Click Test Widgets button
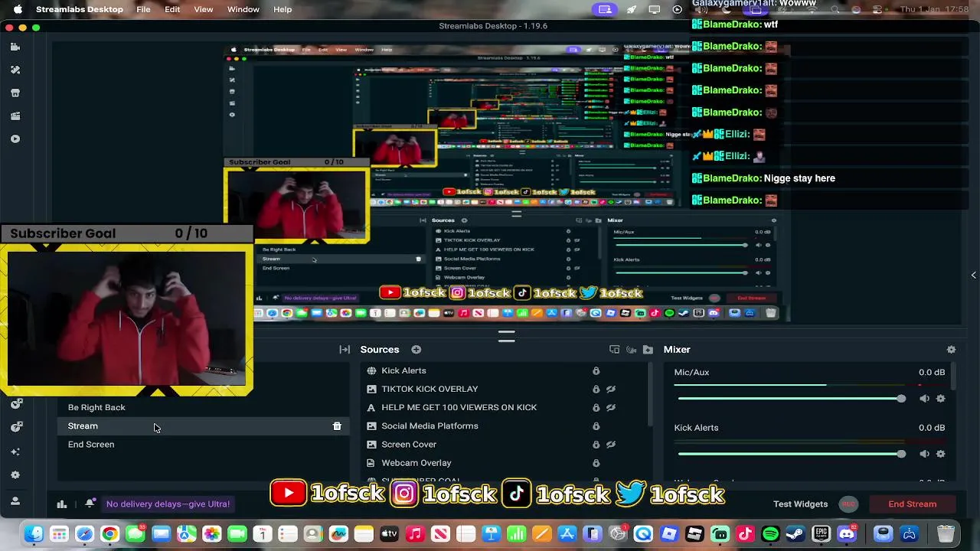 pos(800,504)
